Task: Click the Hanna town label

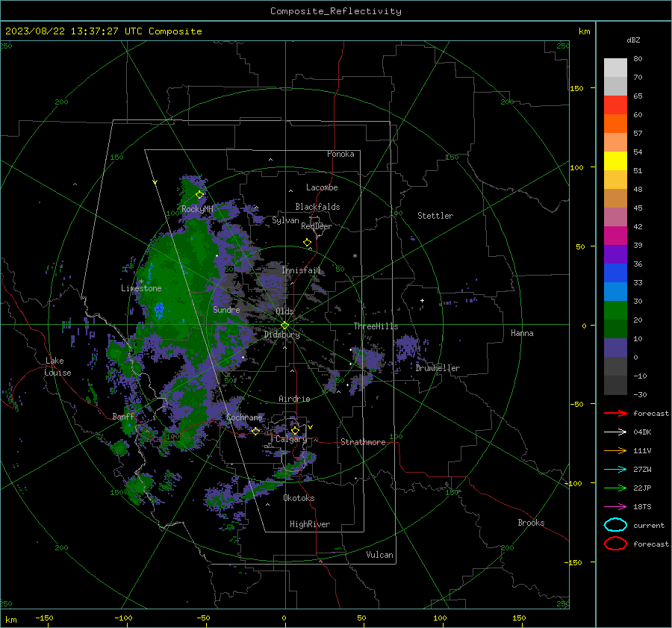Action: [522, 333]
